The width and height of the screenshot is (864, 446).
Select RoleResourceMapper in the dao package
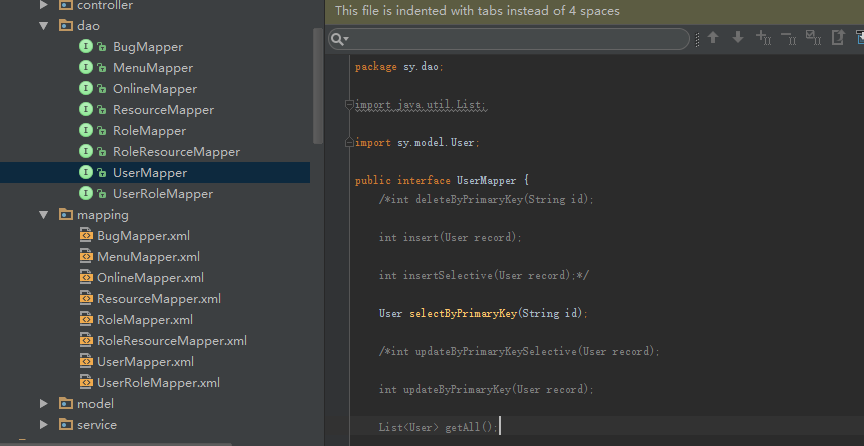pyautogui.click(x=176, y=152)
